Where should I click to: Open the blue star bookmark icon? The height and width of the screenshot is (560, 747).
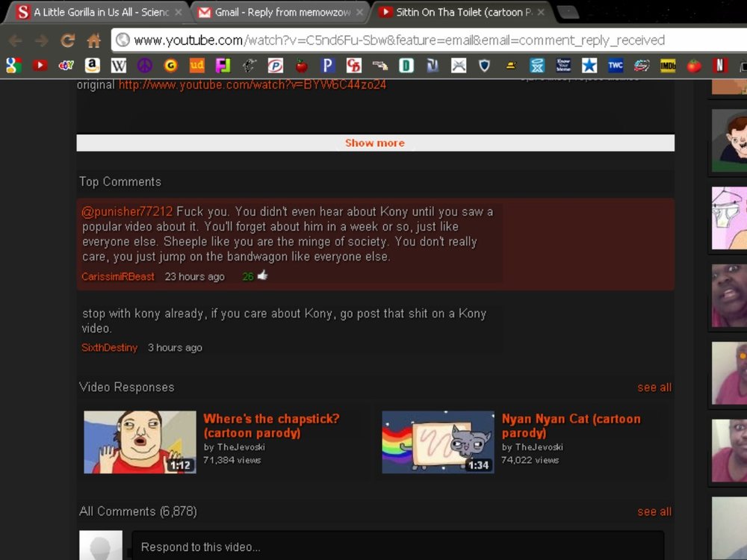[589, 65]
